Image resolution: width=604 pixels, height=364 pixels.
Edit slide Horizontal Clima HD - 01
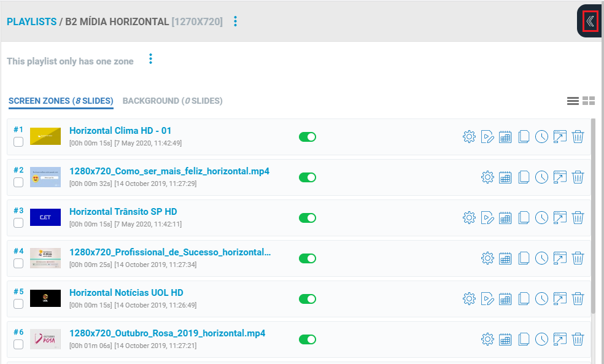[487, 137]
